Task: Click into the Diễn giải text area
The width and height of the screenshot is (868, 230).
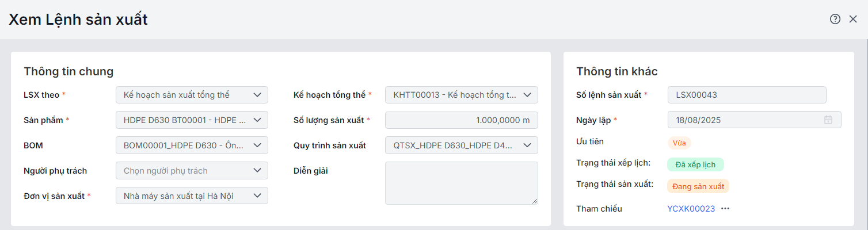Action: 461,182
